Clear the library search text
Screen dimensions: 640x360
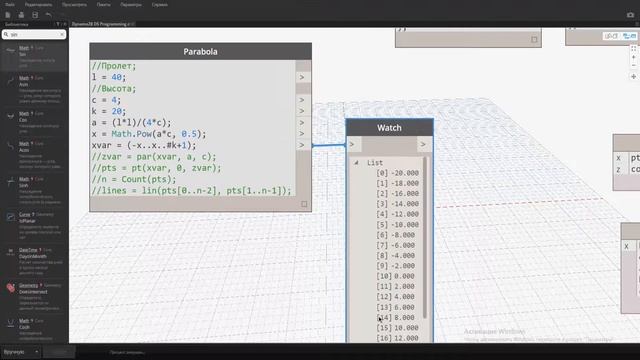[62, 35]
